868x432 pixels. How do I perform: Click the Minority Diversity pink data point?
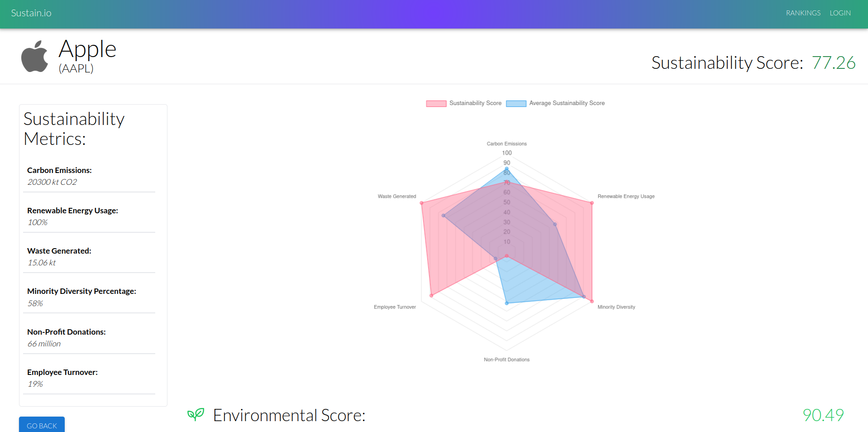pyautogui.click(x=591, y=301)
